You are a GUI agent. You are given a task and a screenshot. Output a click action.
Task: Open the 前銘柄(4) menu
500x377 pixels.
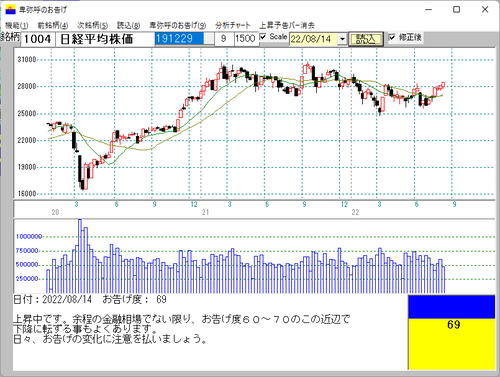tap(53, 25)
